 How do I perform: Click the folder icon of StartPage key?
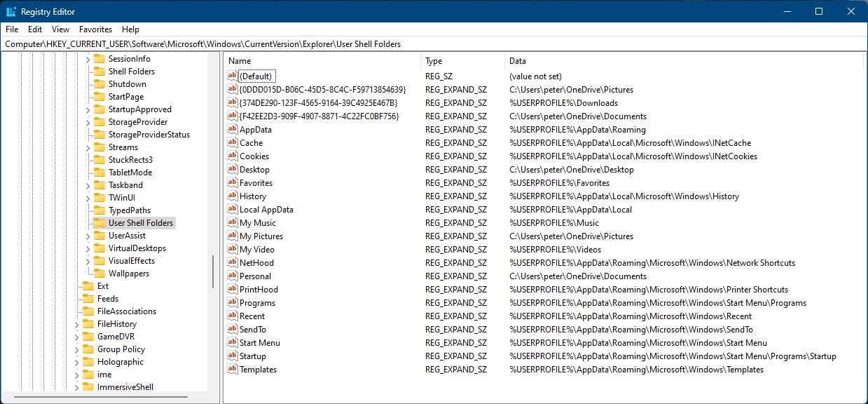(x=99, y=97)
